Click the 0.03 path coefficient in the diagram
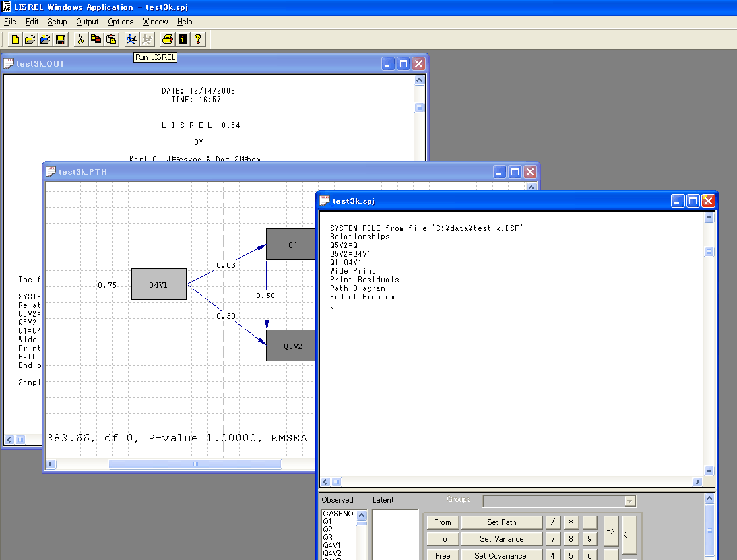 (x=226, y=265)
